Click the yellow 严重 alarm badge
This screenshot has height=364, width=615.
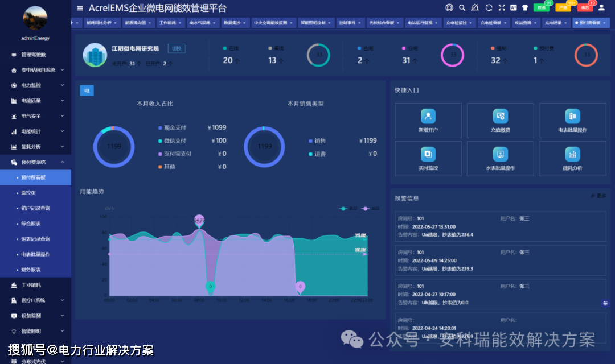click(x=563, y=7)
